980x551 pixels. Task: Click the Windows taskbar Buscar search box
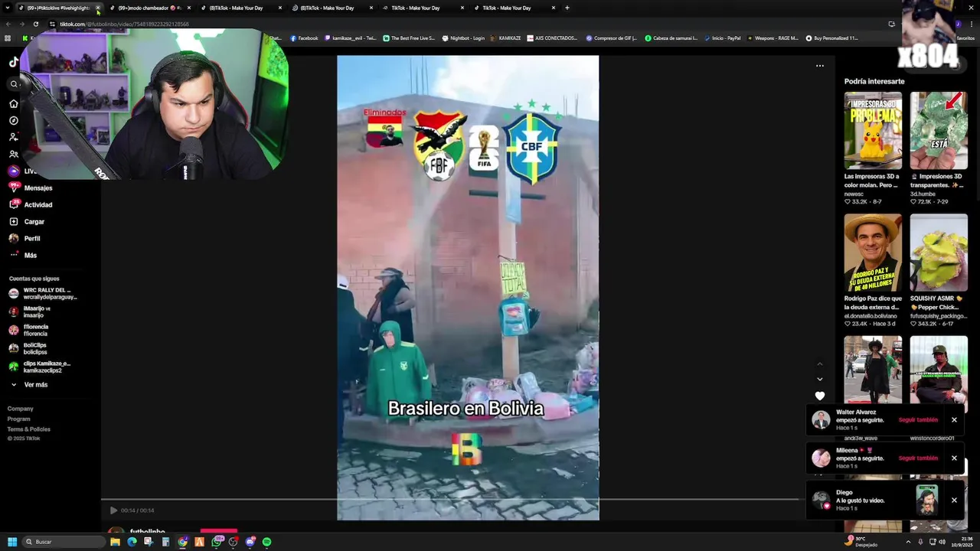click(x=64, y=542)
